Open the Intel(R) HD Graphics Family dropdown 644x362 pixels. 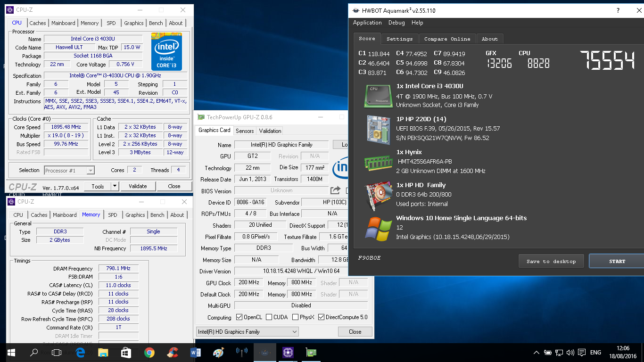coord(247,332)
